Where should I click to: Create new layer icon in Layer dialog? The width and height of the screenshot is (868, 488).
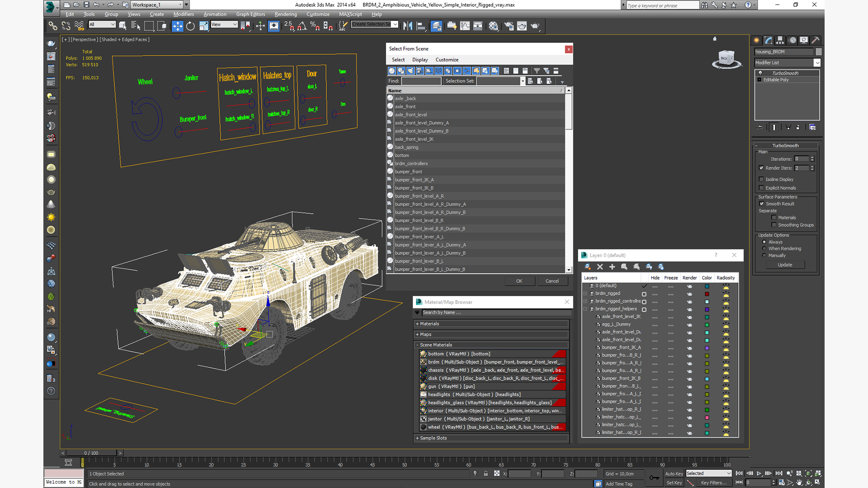[x=588, y=267]
